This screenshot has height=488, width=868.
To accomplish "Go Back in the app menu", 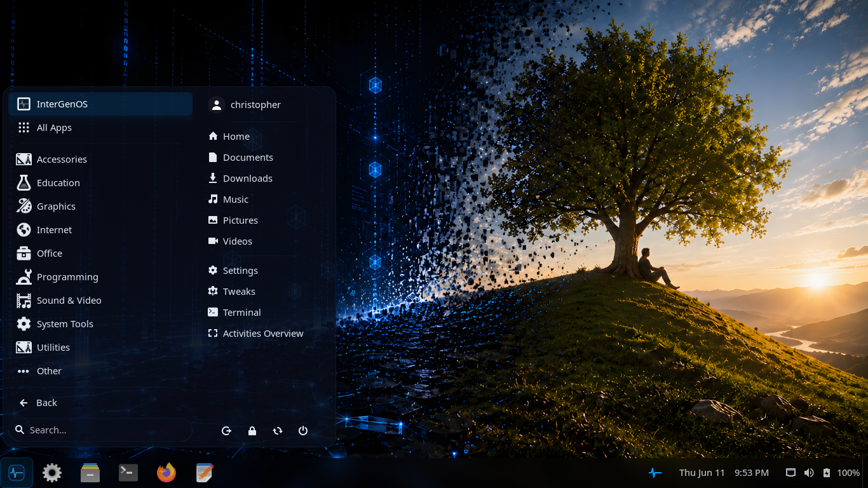I will [100, 403].
